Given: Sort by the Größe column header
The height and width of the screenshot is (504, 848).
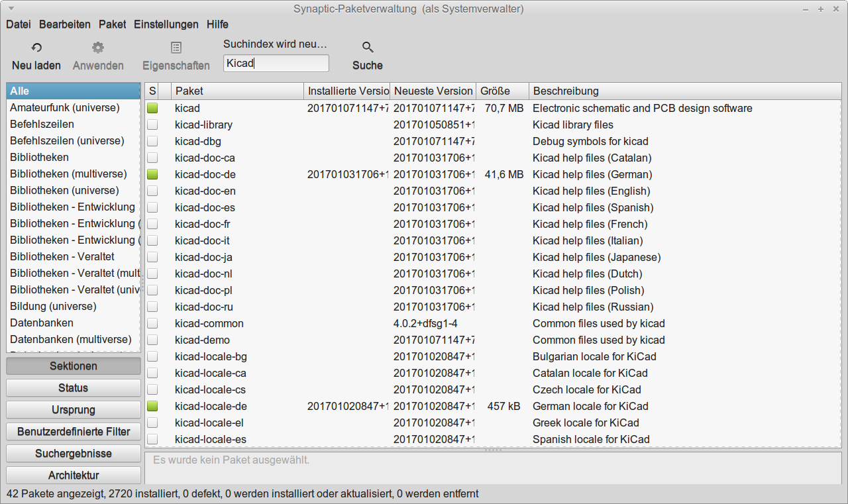Looking at the screenshot, I should click(x=502, y=91).
